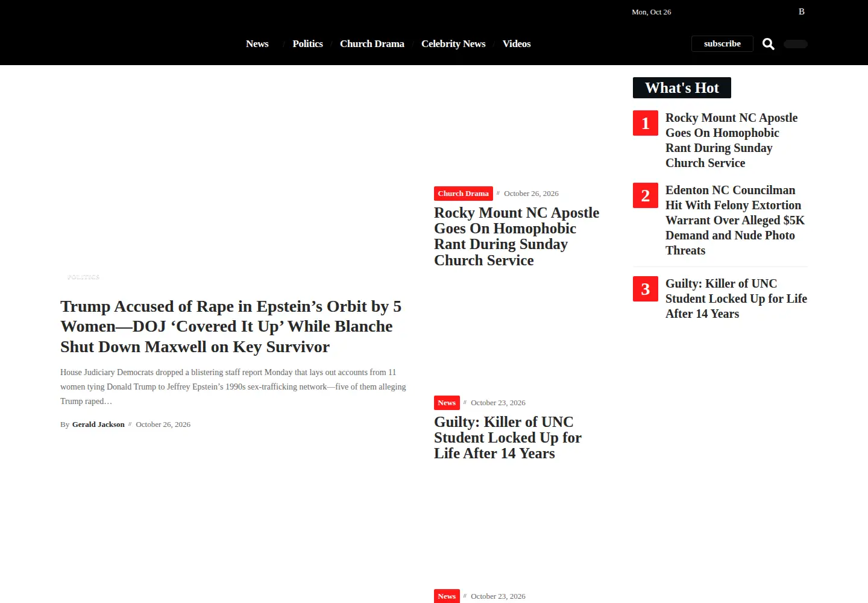Screen dimensions: 868x603
Task: Go to the Politics section
Action: point(307,44)
